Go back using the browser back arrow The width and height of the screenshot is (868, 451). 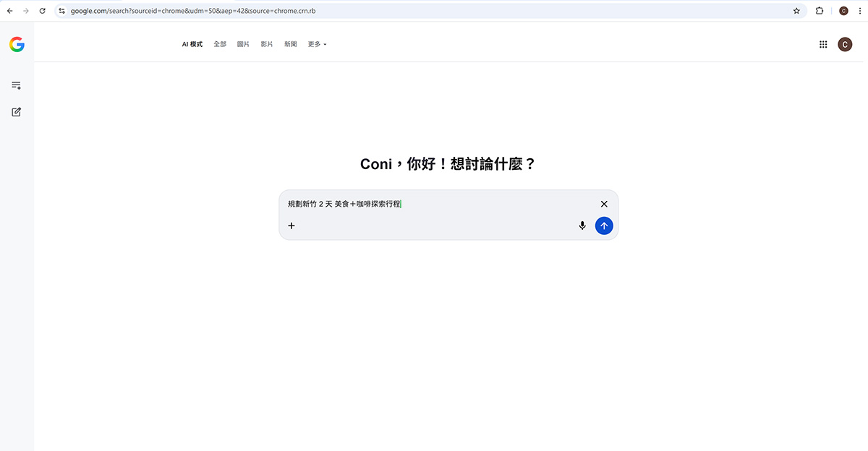coord(9,11)
